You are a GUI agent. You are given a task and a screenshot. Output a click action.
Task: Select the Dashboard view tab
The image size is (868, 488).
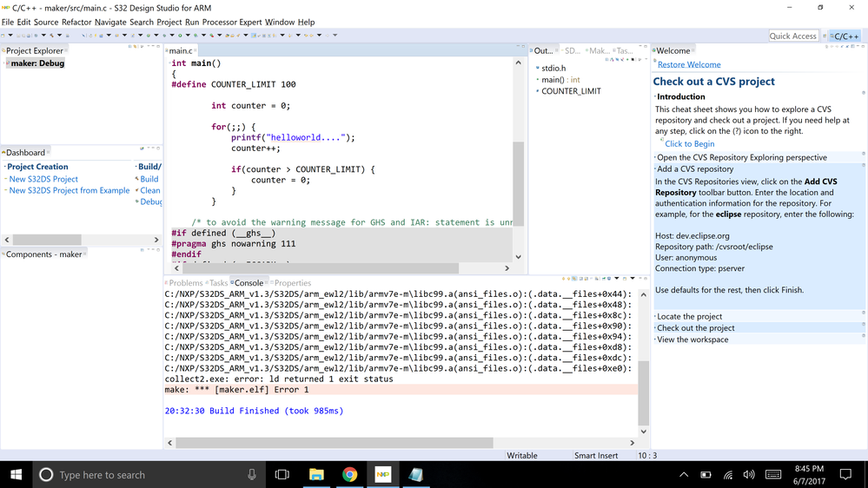[x=25, y=153]
